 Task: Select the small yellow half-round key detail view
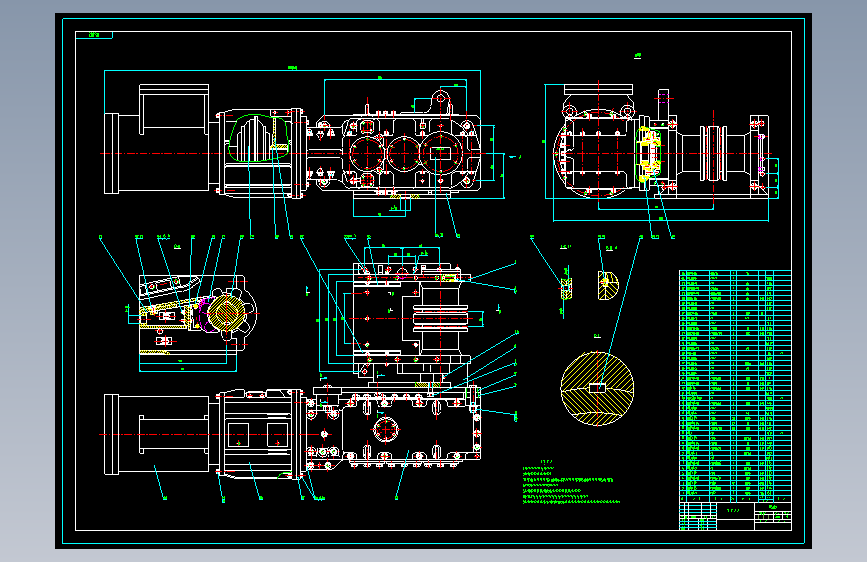[607, 285]
